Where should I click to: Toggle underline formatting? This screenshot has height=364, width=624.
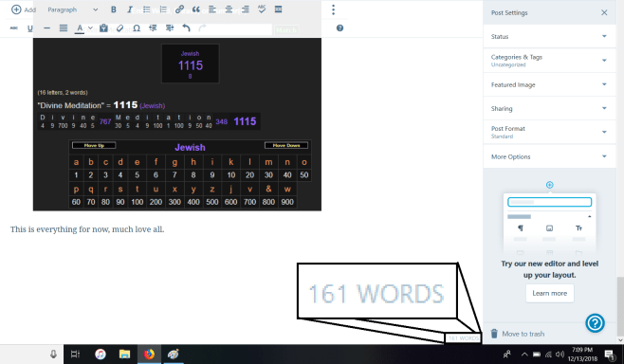click(29, 28)
